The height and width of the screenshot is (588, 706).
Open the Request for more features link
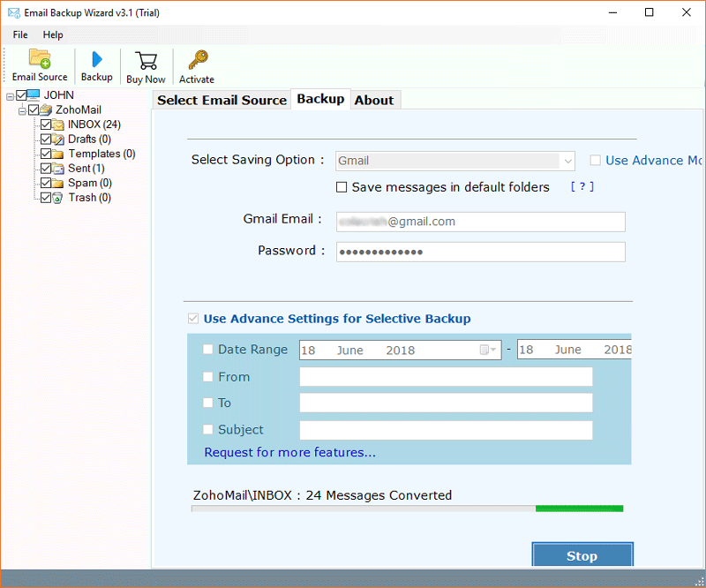pos(290,452)
